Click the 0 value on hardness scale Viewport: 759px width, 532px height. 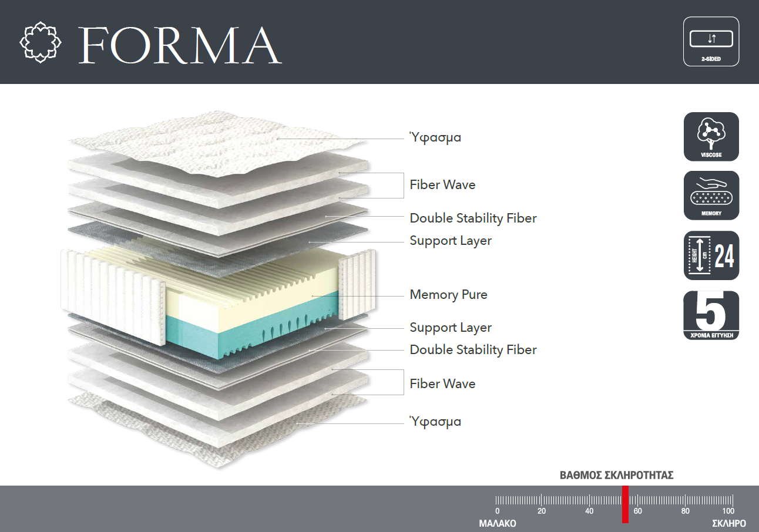pos(498,511)
